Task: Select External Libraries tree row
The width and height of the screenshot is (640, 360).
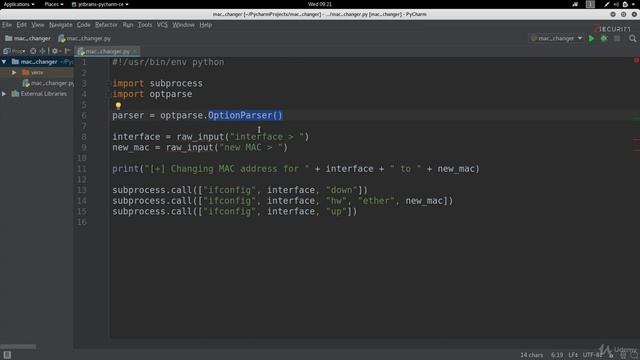Action: (x=37, y=93)
